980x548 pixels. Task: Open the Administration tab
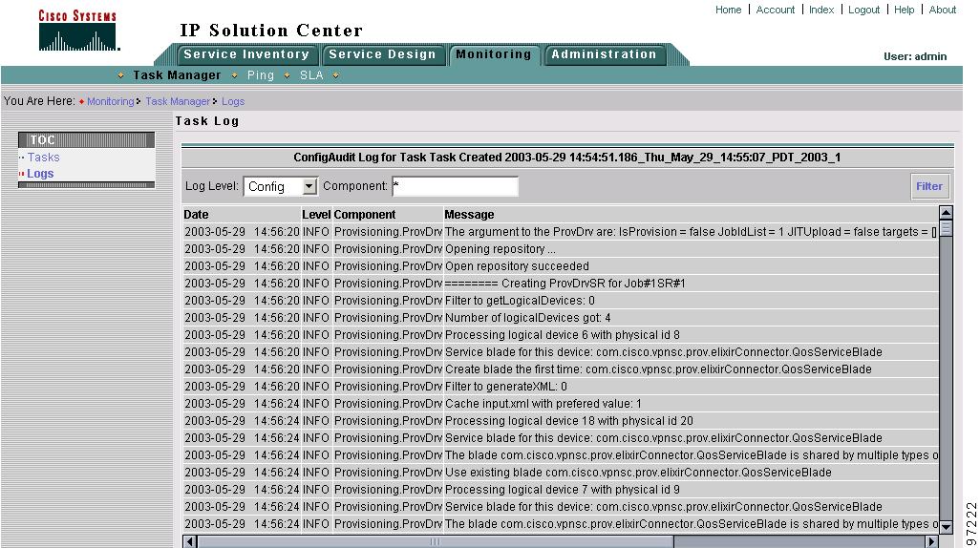click(604, 54)
